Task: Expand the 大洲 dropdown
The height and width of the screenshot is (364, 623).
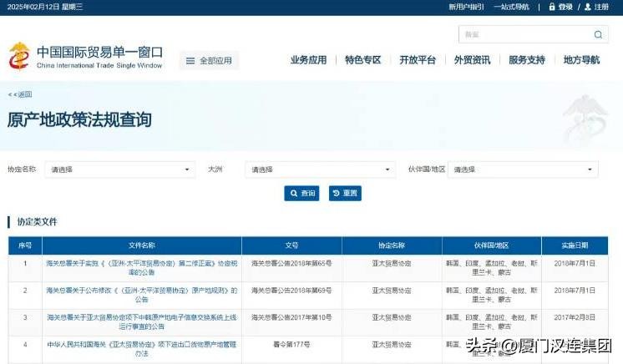Action: [x=320, y=169]
